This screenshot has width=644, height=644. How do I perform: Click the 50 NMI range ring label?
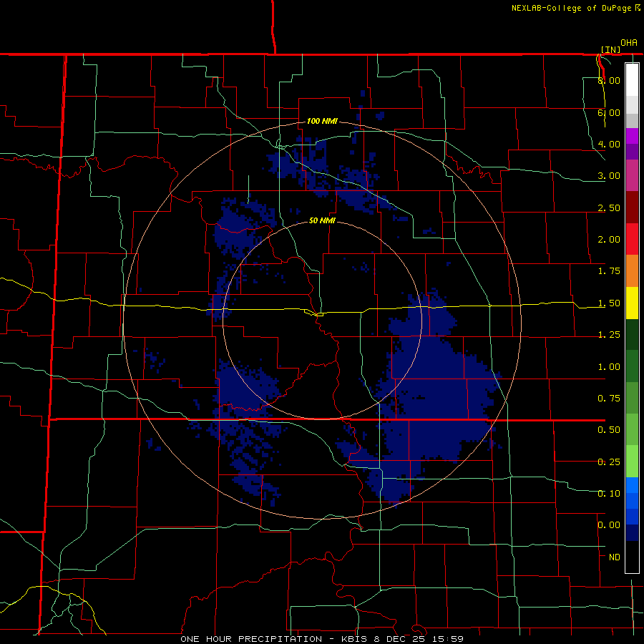[322, 220]
